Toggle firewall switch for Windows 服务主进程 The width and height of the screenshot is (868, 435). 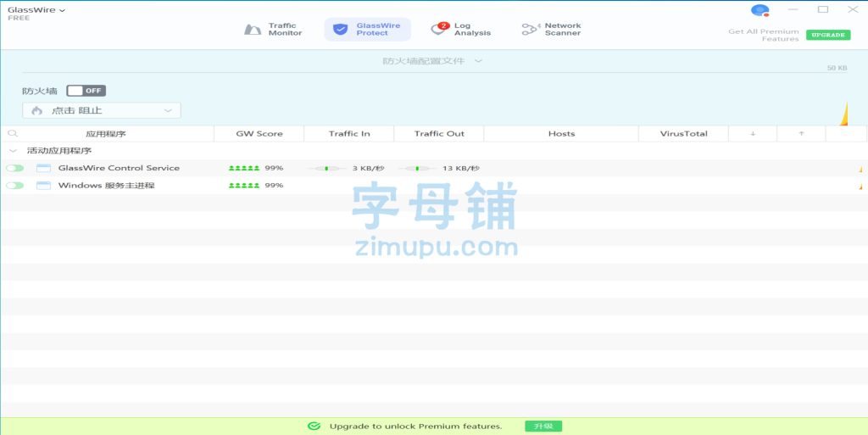click(x=15, y=186)
